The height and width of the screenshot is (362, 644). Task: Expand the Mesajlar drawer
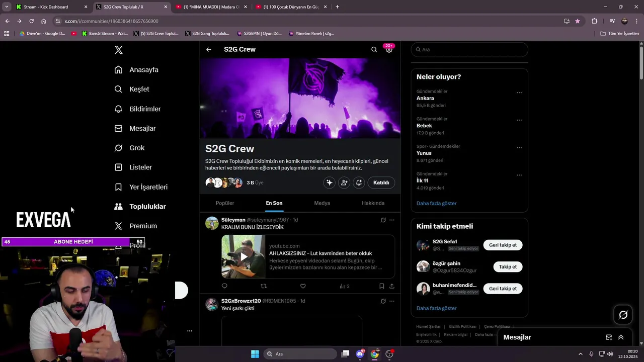(x=621, y=337)
